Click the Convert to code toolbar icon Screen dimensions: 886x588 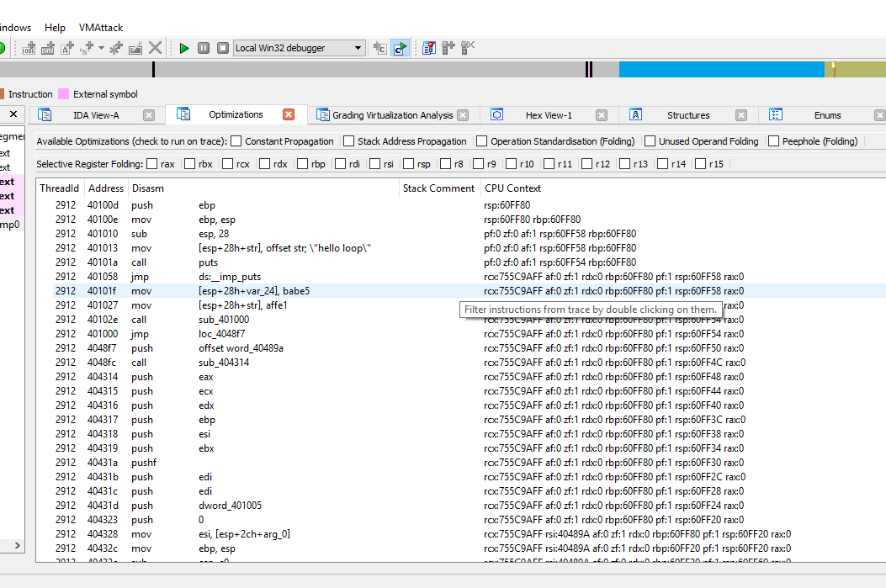coord(29,48)
